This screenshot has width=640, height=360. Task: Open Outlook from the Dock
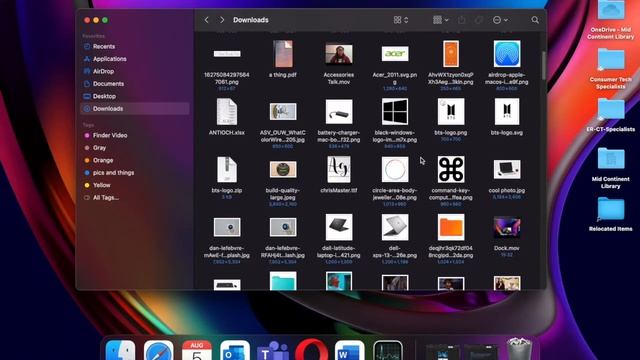pos(235,351)
